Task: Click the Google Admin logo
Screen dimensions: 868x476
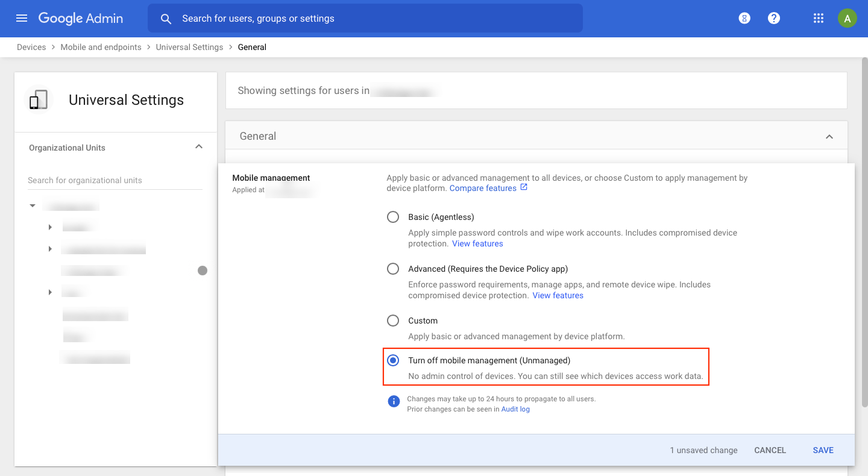Action: coord(80,18)
